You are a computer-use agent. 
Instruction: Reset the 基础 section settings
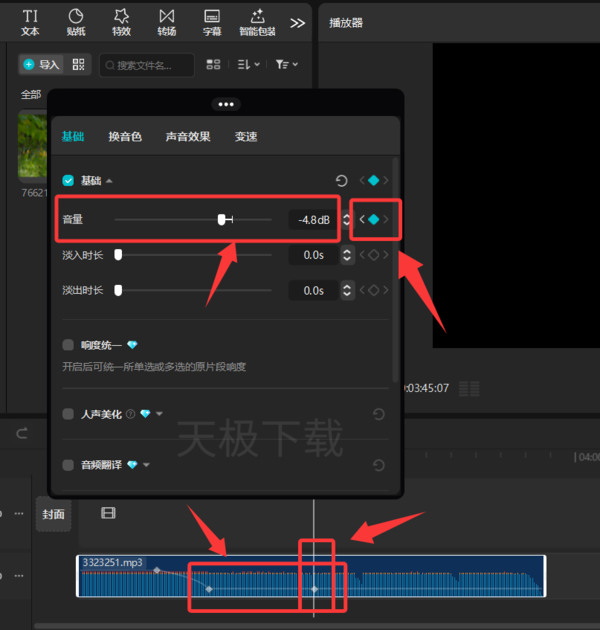pyautogui.click(x=341, y=181)
